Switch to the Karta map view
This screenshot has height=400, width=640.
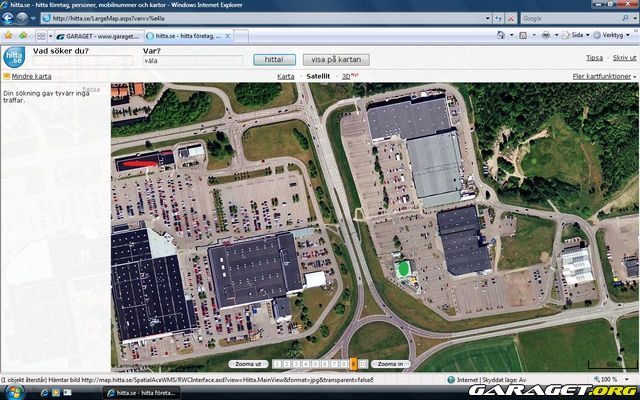point(286,76)
